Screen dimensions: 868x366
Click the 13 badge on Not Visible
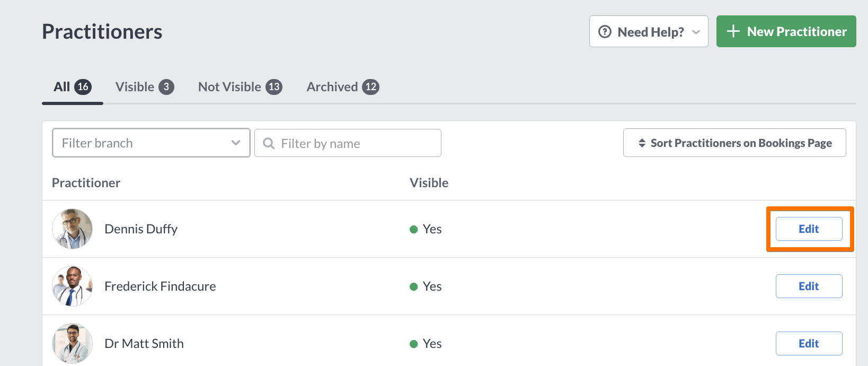point(274,87)
